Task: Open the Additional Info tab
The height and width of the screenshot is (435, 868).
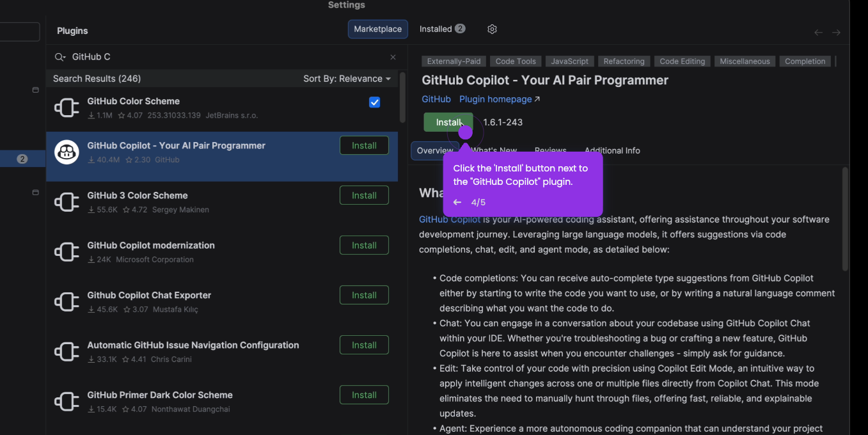Action: click(612, 150)
